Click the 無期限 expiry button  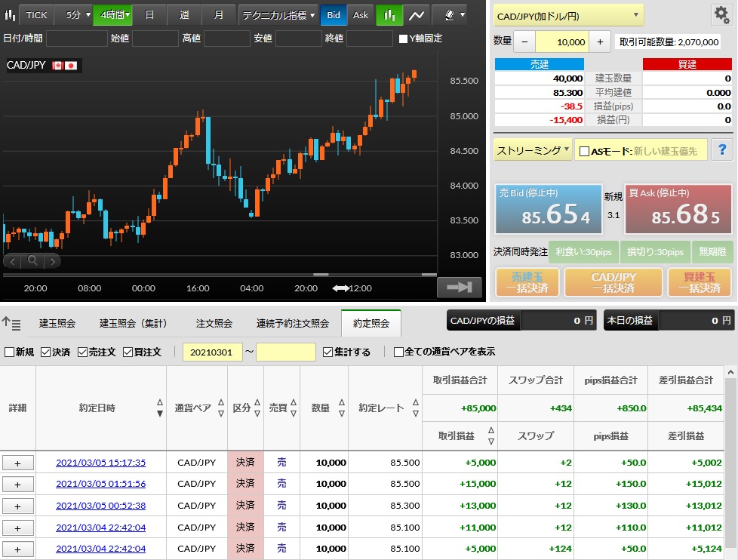[712, 252]
